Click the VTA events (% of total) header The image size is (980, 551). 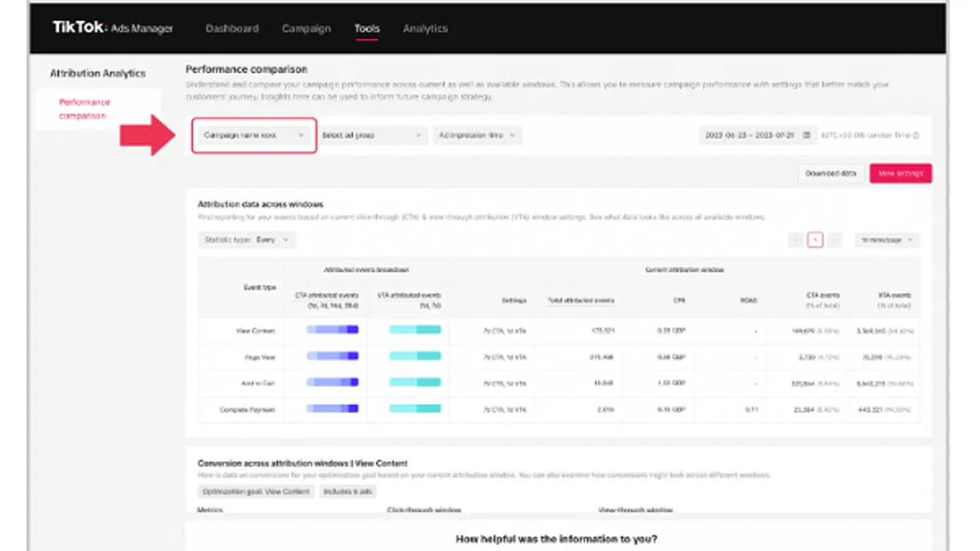click(893, 300)
